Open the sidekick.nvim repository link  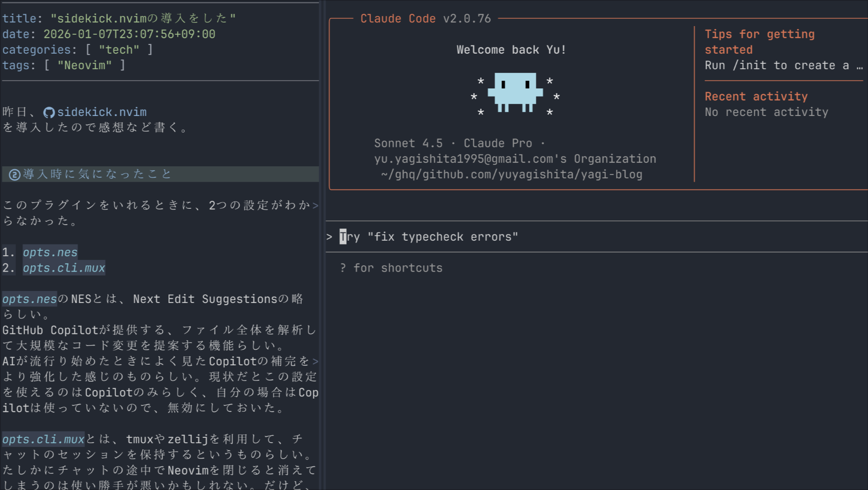coord(102,112)
